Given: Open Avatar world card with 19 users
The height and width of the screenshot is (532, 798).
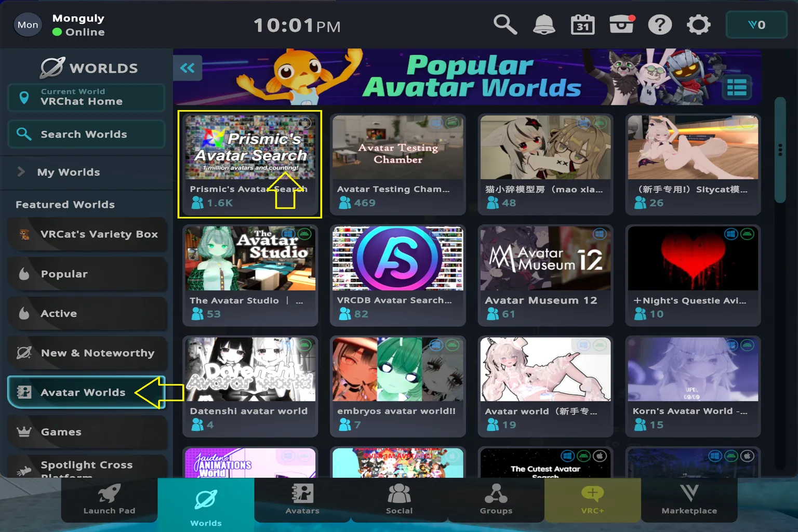Looking at the screenshot, I should pyautogui.click(x=545, y=386).
